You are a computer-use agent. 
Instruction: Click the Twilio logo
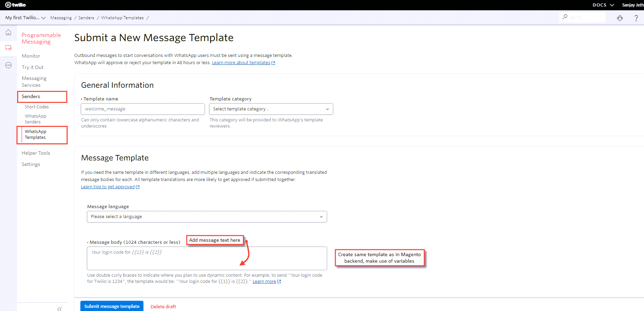point(15,5)
